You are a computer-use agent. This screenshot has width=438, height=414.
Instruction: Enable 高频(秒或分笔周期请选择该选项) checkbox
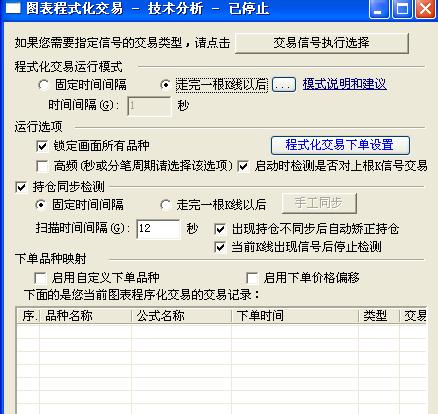pyautogui.click(x=42, y=166)
